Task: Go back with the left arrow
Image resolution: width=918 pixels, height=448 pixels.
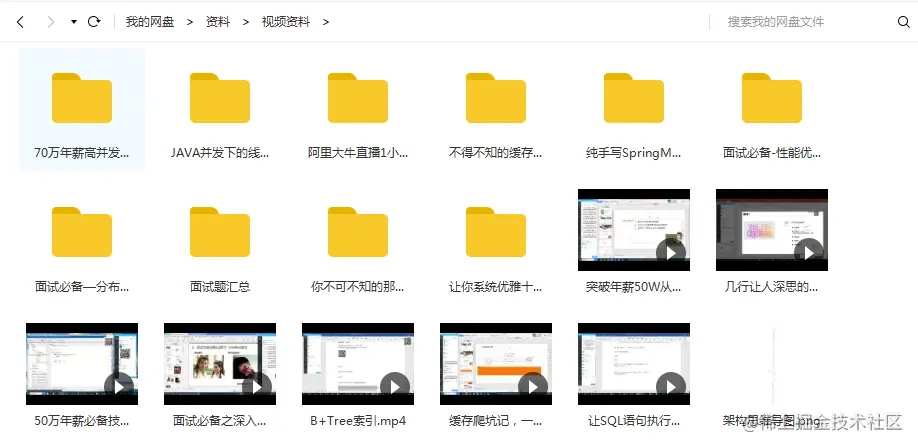Action: pos(20,22)
